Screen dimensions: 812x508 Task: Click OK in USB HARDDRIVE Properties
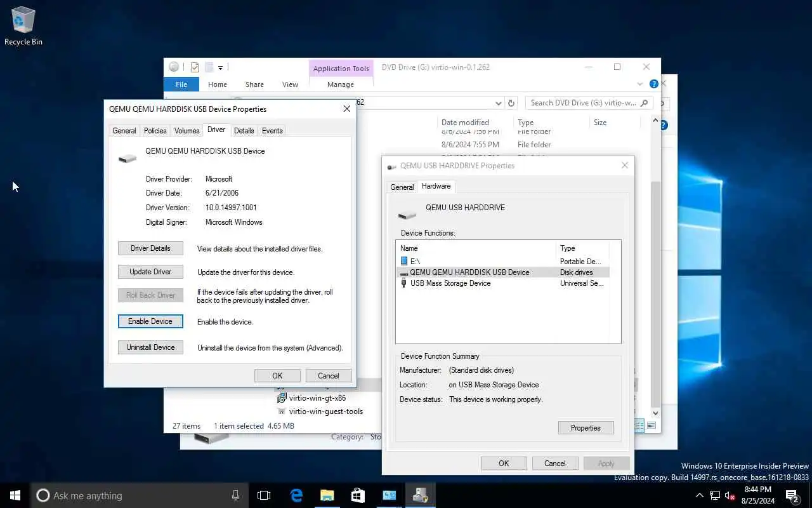tap(504, 464)
